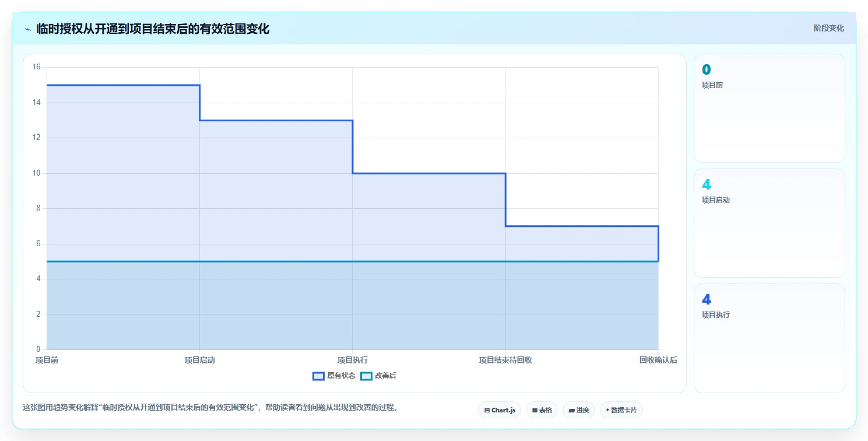The width and height of the screenshot is (868, 441).
Task: Select the 项目执行 data card
Action: 769,338
